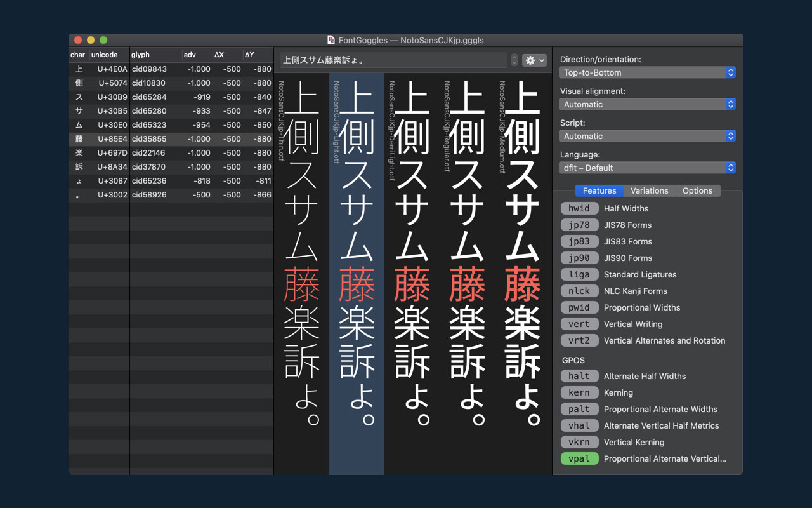Viewport: 812px width, 508px height.
Task: Toggle the jp78 JIS78 Forms feature
Action: click(579, 225)
